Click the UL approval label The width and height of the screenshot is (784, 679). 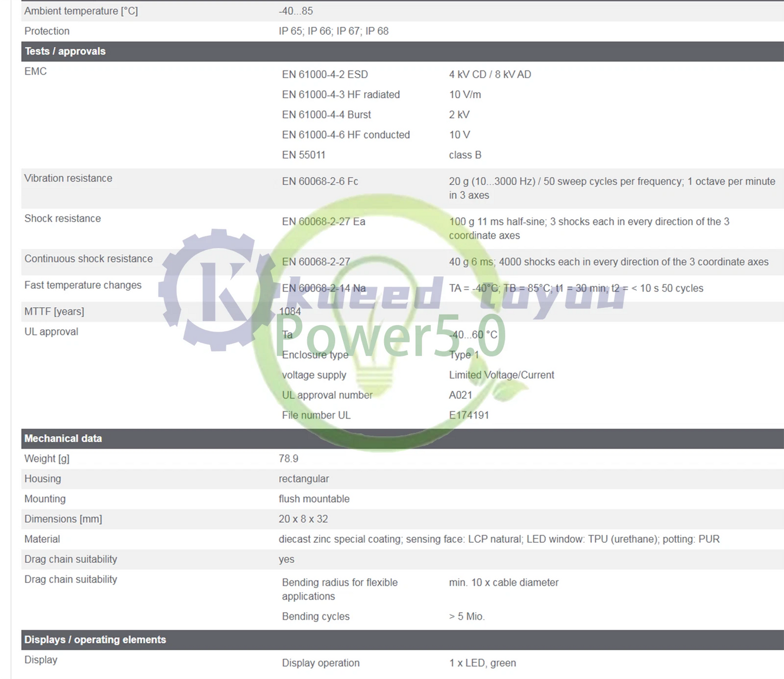51,332
